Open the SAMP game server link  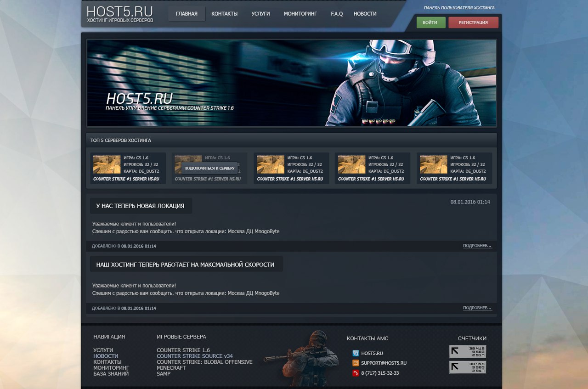pyautogui.click(x=164, y=374)
